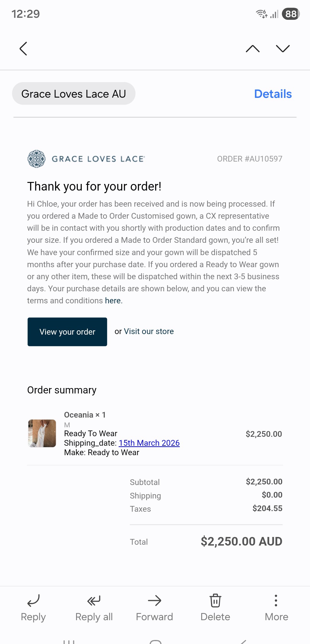The image size is (310, 644).
Task: Tap the 15th March 2026 date link
Action: coord(149,443)
